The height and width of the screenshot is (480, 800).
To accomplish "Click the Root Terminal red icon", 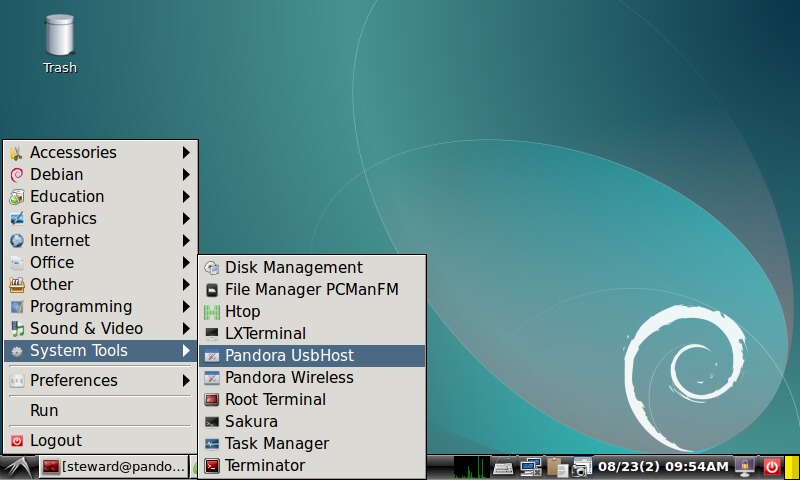I will pos(212,399).
